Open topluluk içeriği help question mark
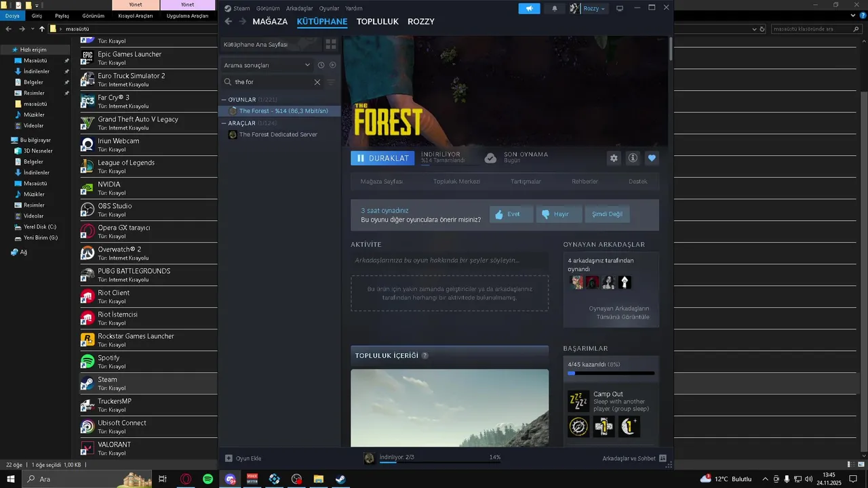The height and width of the screenshot is (488, 868). click(x=425, y=356)
